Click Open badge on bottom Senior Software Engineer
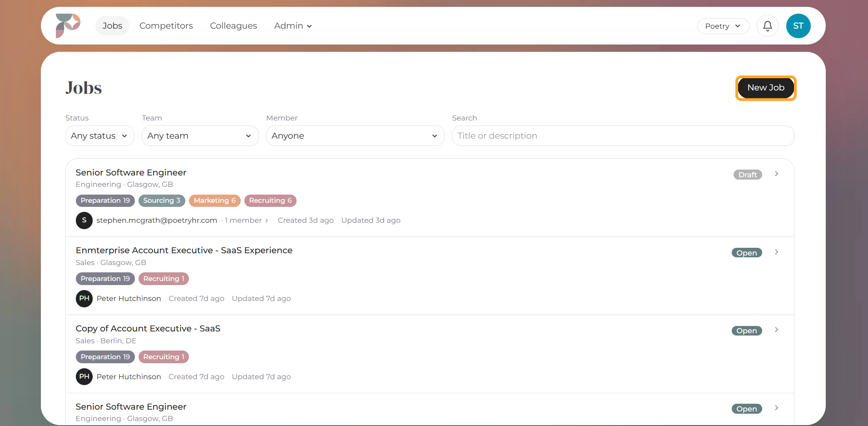This screenshot has width=868, height=426. click(x=746, y=409)
